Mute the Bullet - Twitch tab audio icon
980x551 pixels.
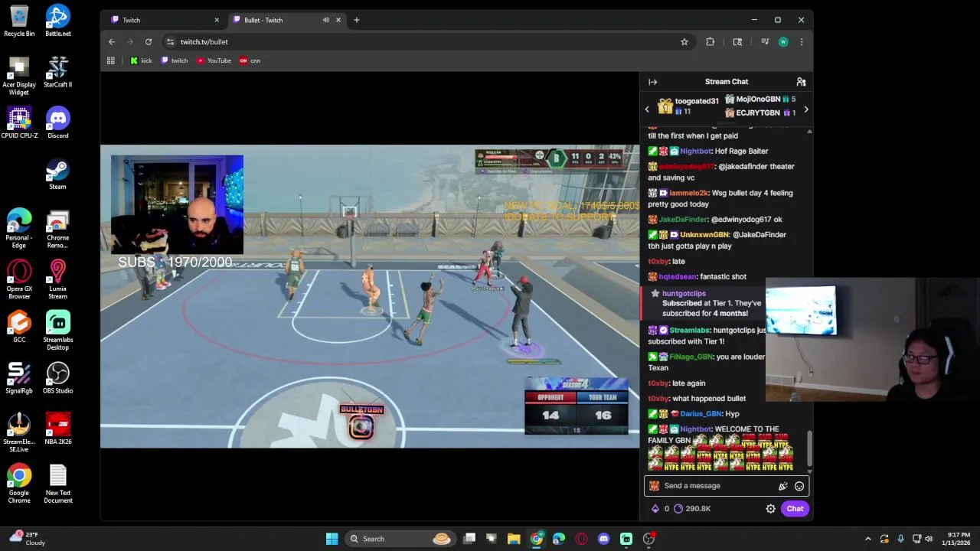(x=325, y=20)
